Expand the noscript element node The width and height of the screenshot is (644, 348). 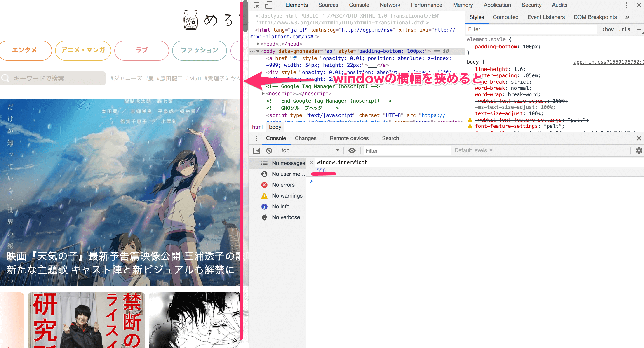[263, 94]
